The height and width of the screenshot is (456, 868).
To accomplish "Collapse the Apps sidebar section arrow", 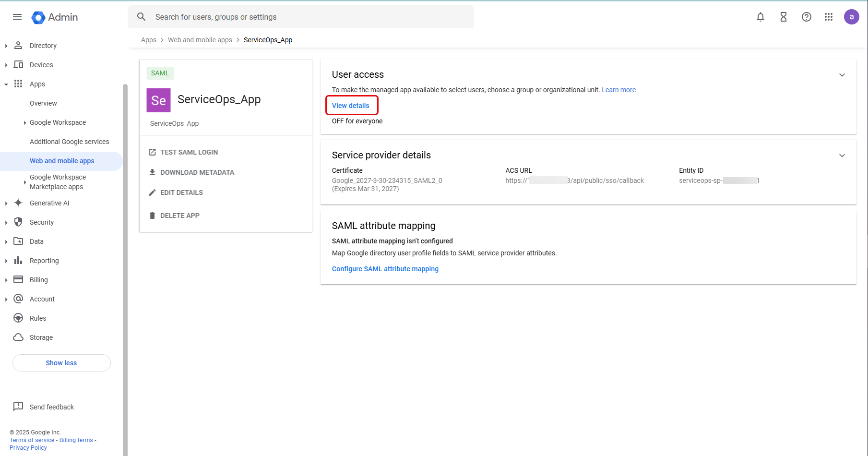I will (6, 84).
